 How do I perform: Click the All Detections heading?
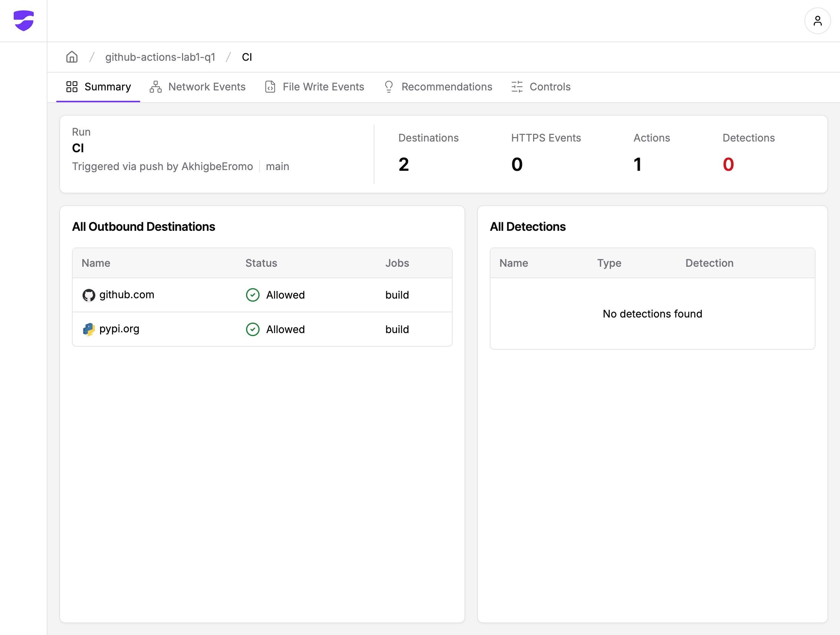(x=528, y=227)
